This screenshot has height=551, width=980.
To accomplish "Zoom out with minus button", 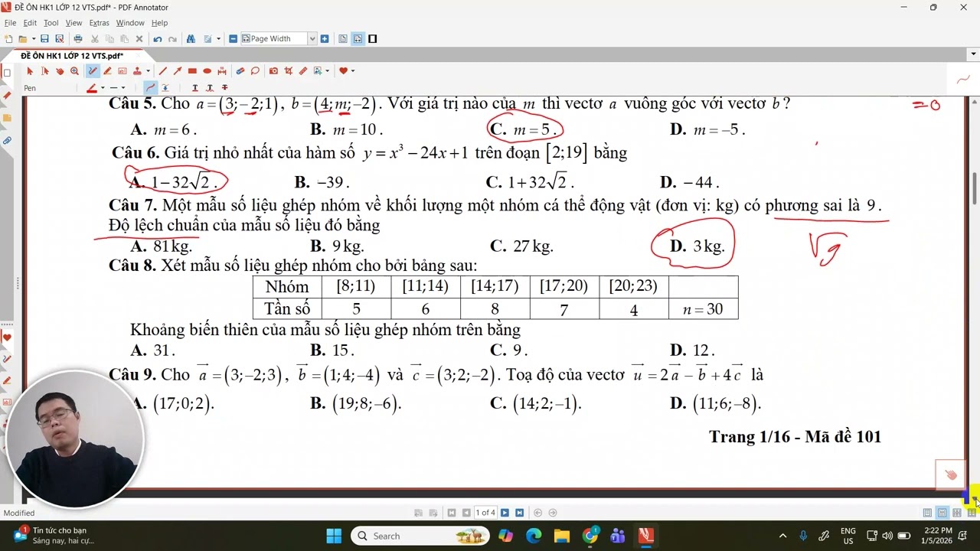I will tap(234, 39).
